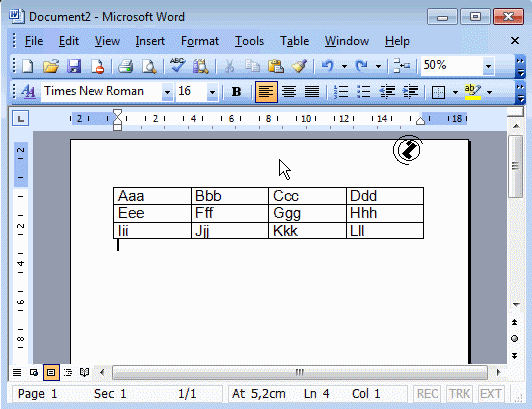Toggle Bold formatting button
Viewport: 532px width, 409px height.
point(236,92)
